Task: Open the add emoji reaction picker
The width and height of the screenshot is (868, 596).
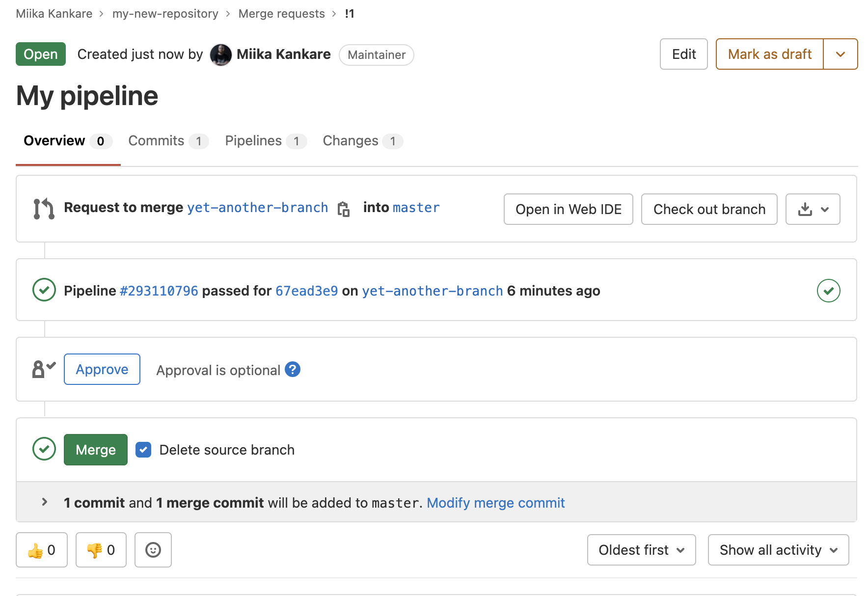Action: click(153, 550)
